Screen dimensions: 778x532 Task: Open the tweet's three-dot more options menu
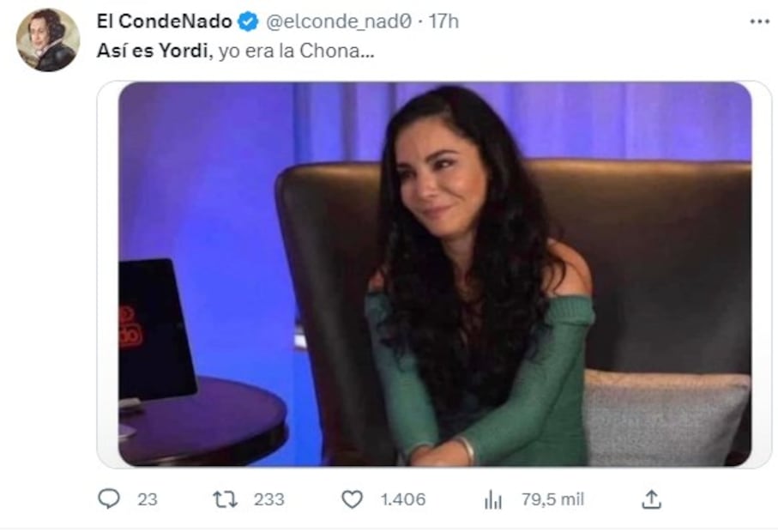pyautogui.click(x=760, y=21)
